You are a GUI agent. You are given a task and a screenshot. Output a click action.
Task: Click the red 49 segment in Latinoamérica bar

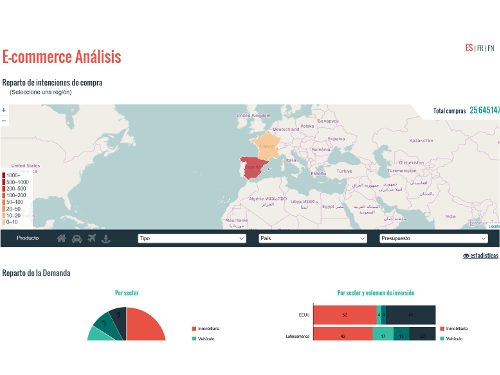coord(343,334)
